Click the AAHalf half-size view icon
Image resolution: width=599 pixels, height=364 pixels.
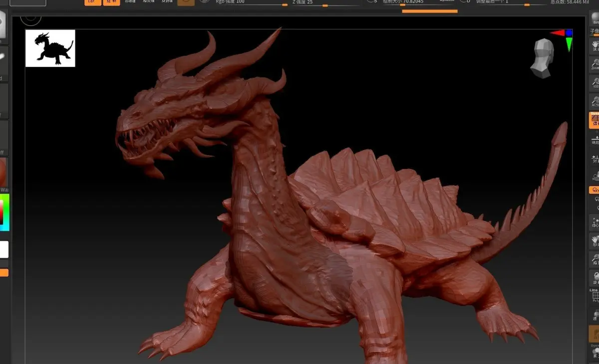coord(595,101)
